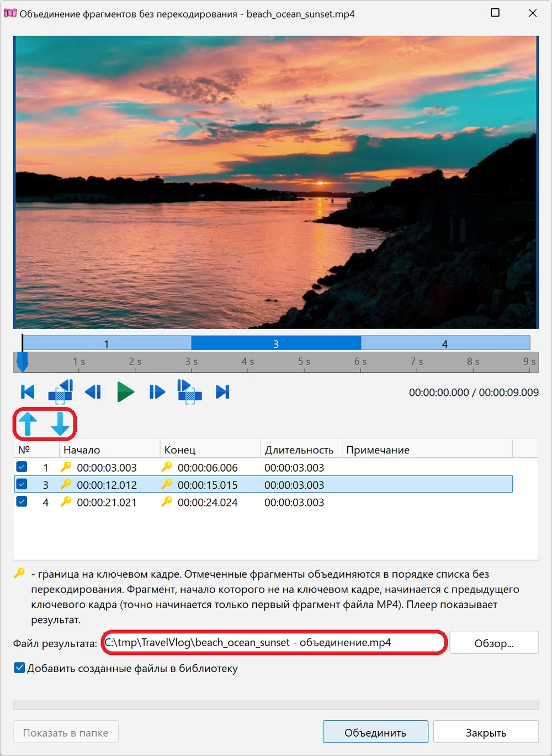Uncheck fragment 1 checkbox
This screenshot has height=756, width=552.
22,467
